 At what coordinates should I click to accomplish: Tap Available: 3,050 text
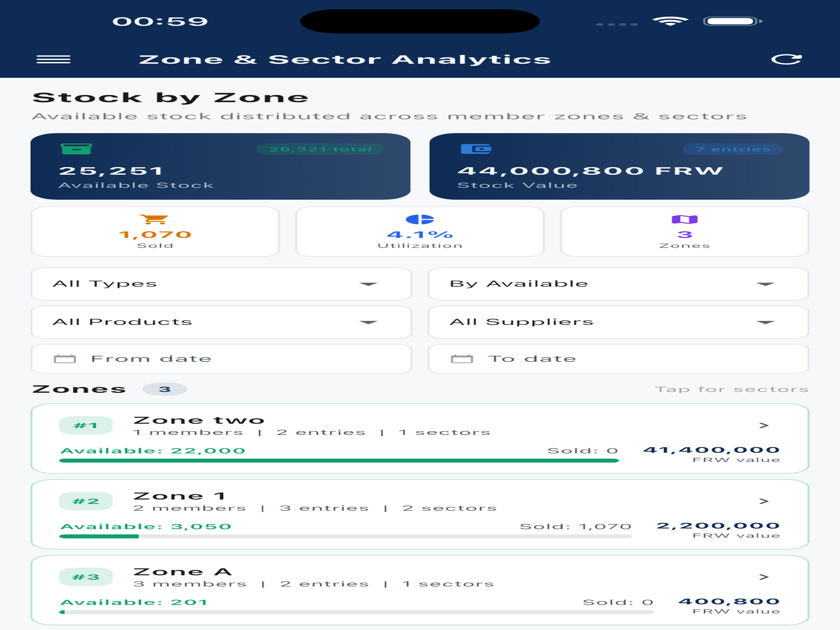click(x=146, y=527)
